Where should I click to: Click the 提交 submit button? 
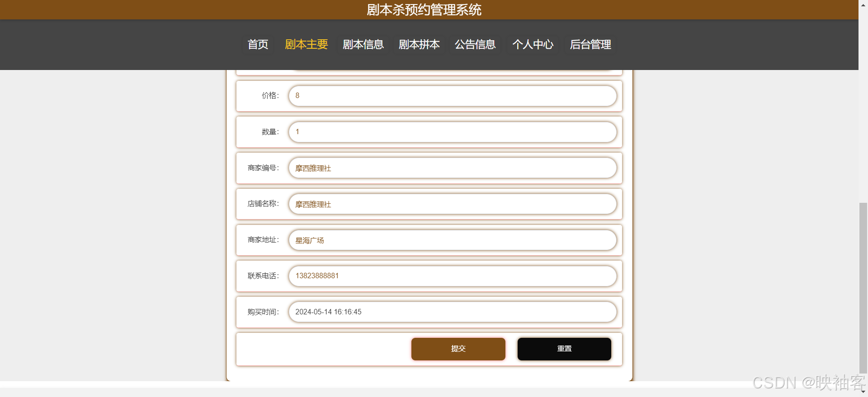click(x=458, y=349)
